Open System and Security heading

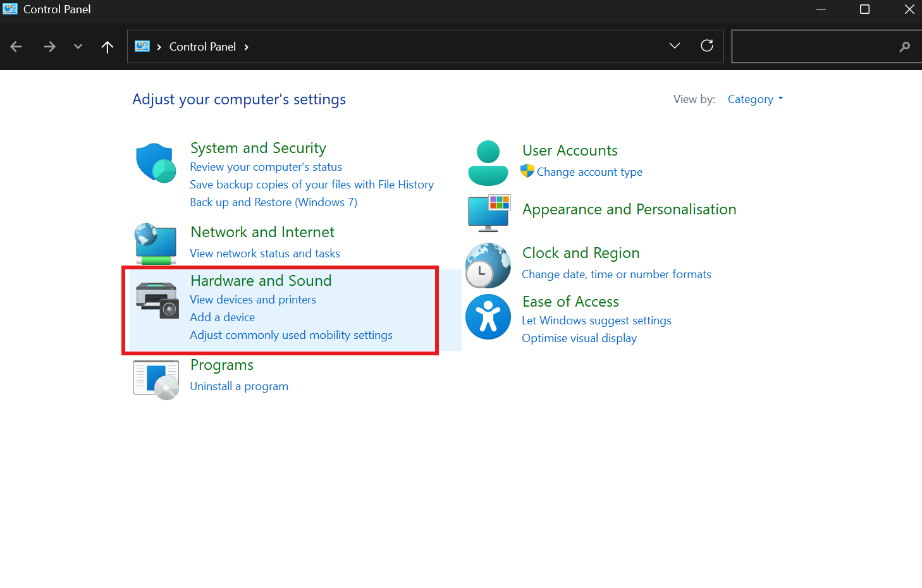258,148
